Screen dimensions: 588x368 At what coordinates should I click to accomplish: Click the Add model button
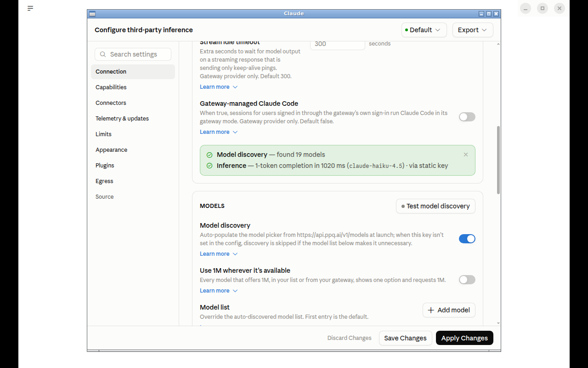pyautogui.click(x=449, y=310)
